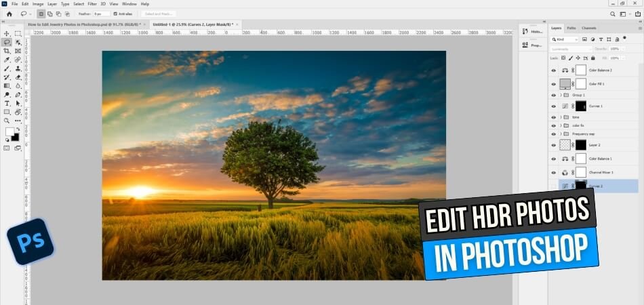The height and width of the screenshot is (305, 644).
Task: Click the Home icon in options bar
Action: pos(9,14)
